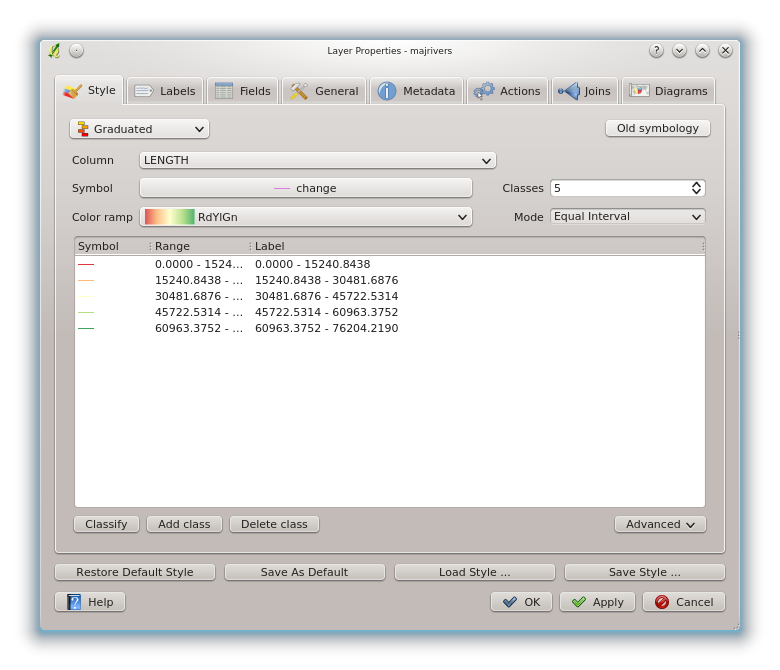Increase the Classes spinbox value
780x670 pixels.
point(696,184)
